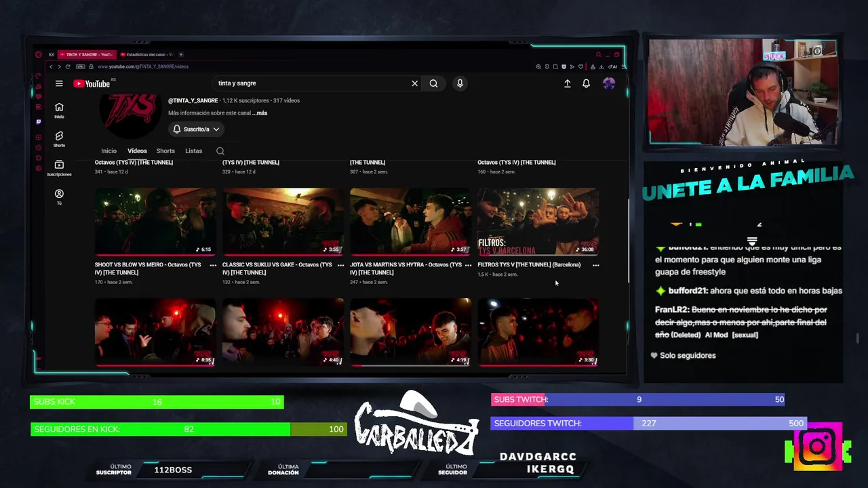The width and height of the screenshot is (868, 488).
Task: Open Shorts in the YouTube sidebar
Action: click(x=59, y=139)
